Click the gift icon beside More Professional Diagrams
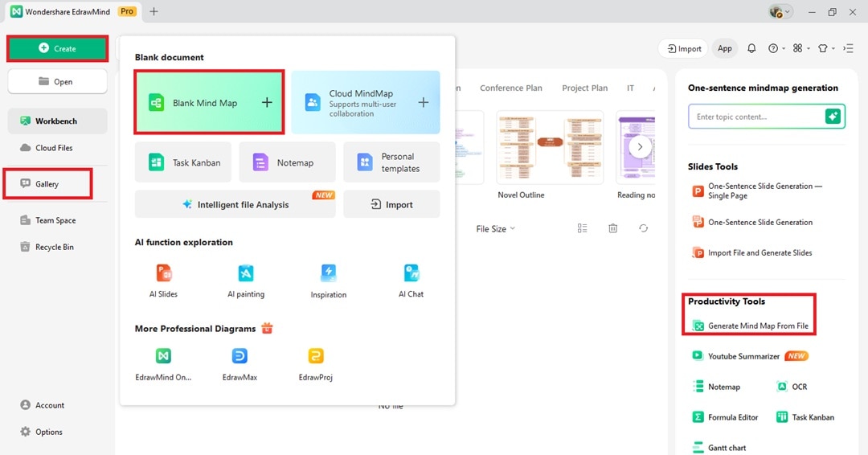Image resolution: width=868 pixels, height=455 pixels. [x=268, y=328]
